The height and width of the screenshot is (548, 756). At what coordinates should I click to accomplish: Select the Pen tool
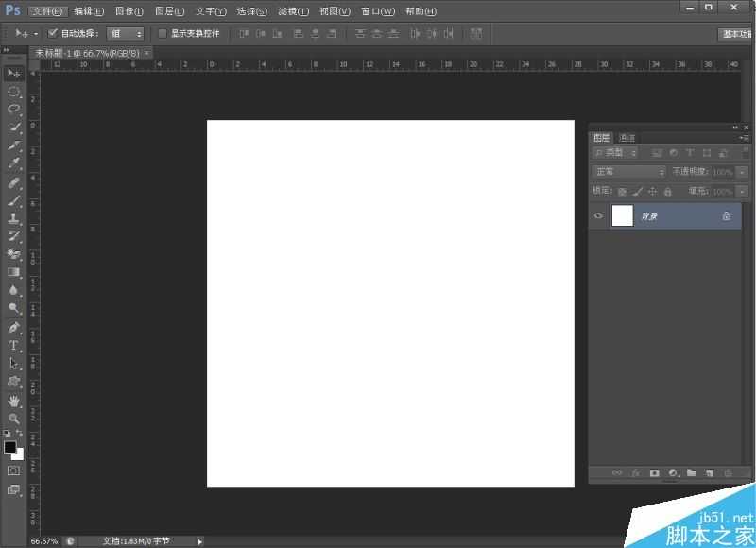click(x=14, y=327)
